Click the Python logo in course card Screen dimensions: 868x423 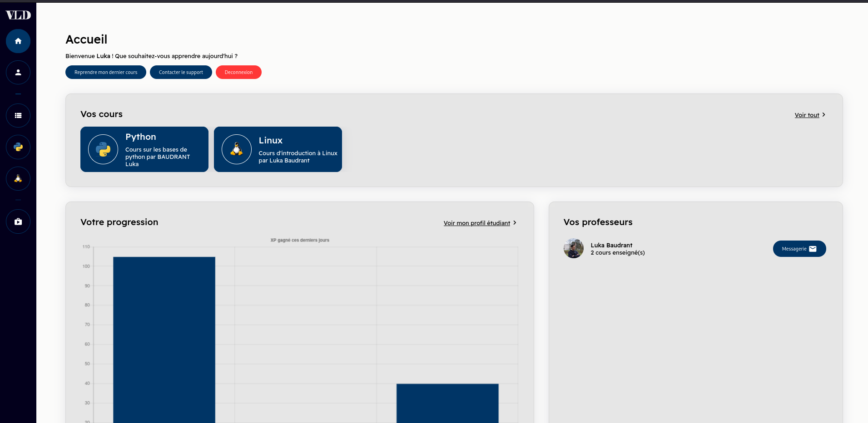click(x=103, y=149)
